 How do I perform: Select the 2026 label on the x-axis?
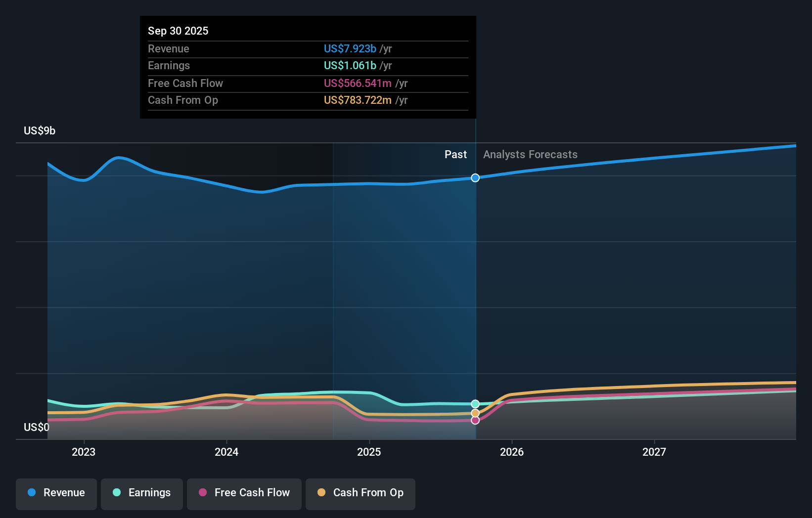[x=512, y=451]
